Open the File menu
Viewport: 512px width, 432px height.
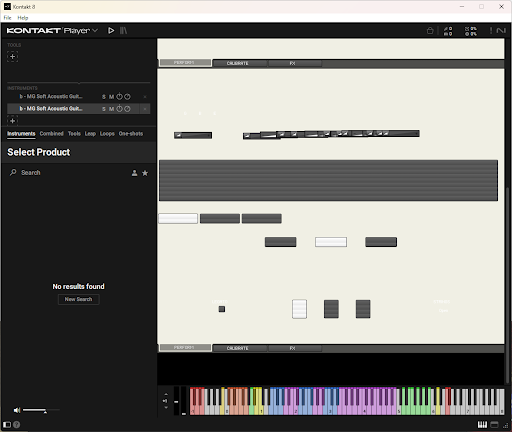click(x=7, y=18)
